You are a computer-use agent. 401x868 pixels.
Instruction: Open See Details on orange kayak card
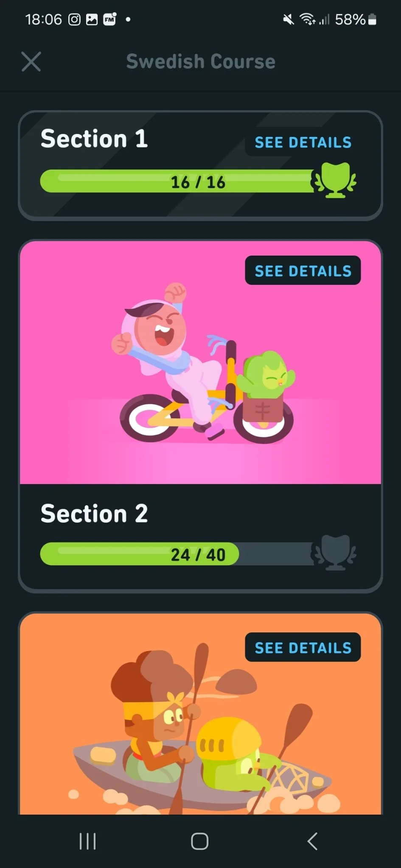(303, 647)
